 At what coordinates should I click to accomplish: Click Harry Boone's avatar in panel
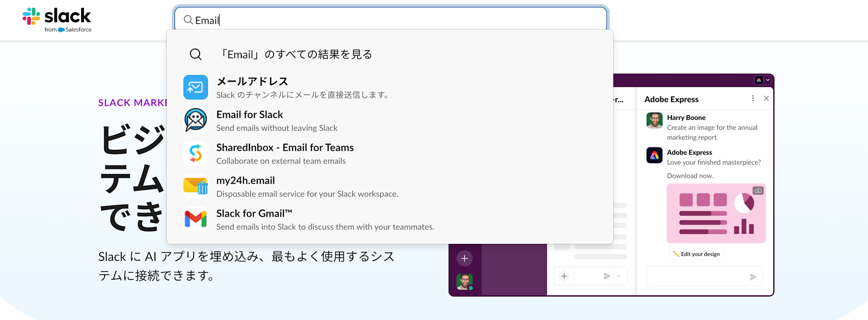654,120
